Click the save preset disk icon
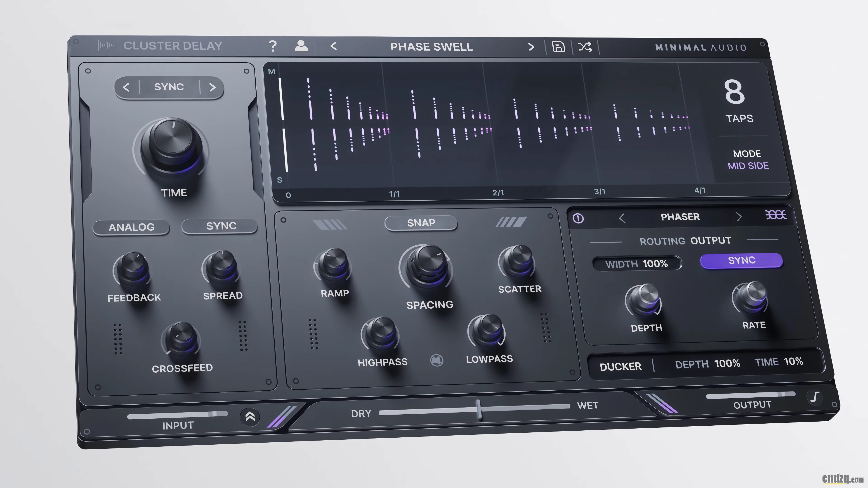868x488 pixels. (558, 47)
